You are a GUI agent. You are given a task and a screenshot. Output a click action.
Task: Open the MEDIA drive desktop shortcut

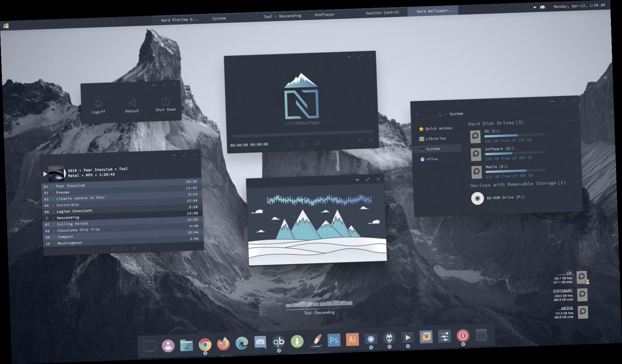click(582, 312)
